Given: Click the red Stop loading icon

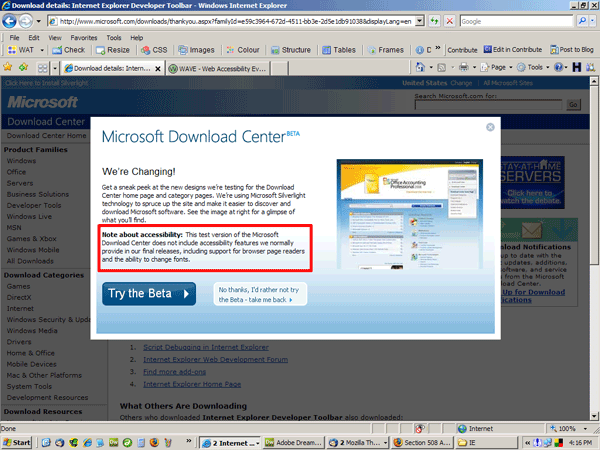Looking at the screenshot, I should click(x=450, y=21).
